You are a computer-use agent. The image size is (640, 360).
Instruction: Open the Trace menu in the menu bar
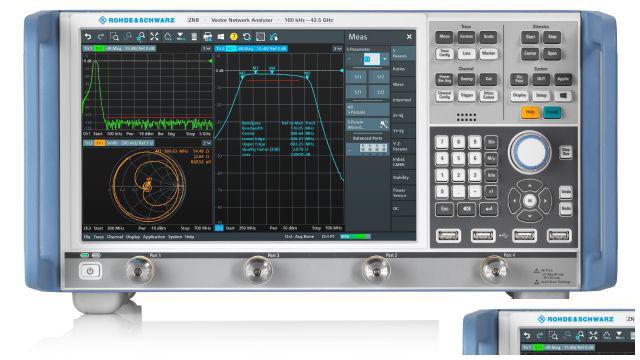tap(98, 237)
